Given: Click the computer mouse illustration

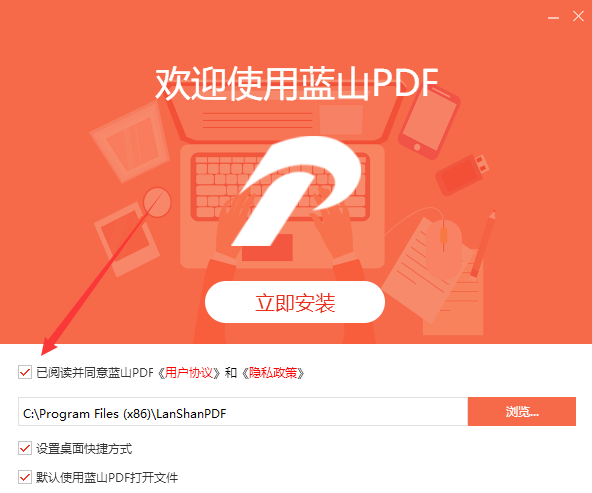Looking at the screenshot, I should pyautogui.click(x=444, y=247).
